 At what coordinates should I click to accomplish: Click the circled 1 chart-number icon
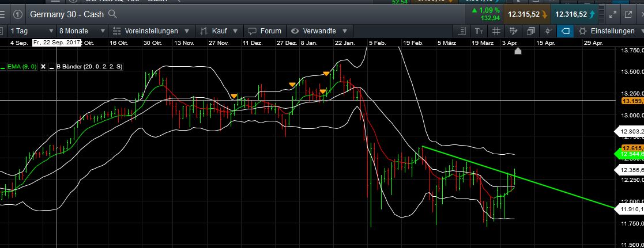18,14
